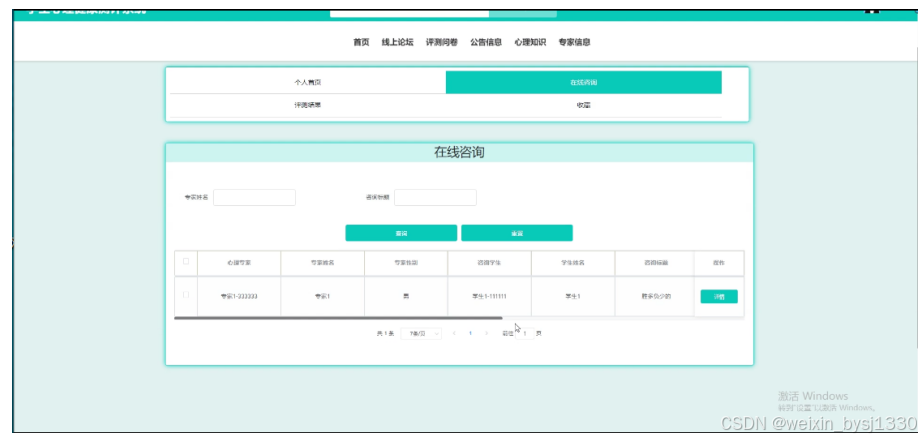Click the top header search box
The height and width of the screenshot is (439, 921).
click(409, 14)
